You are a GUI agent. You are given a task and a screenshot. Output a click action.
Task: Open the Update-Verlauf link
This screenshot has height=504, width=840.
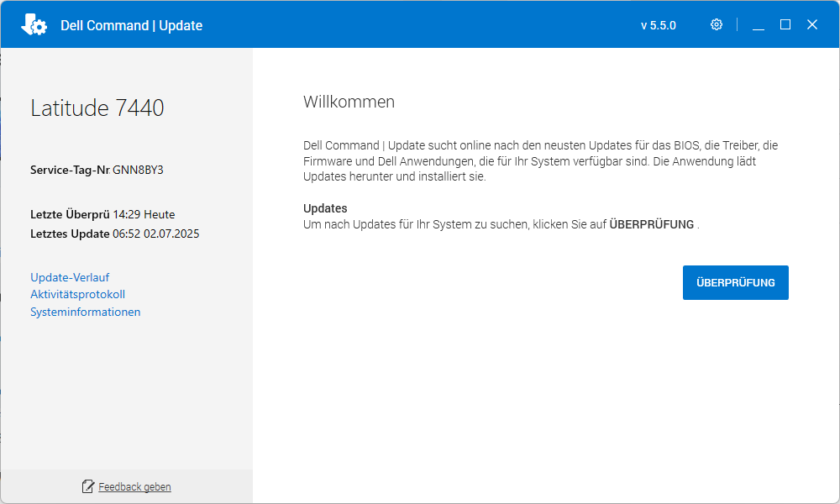click(x=70, y=277)
